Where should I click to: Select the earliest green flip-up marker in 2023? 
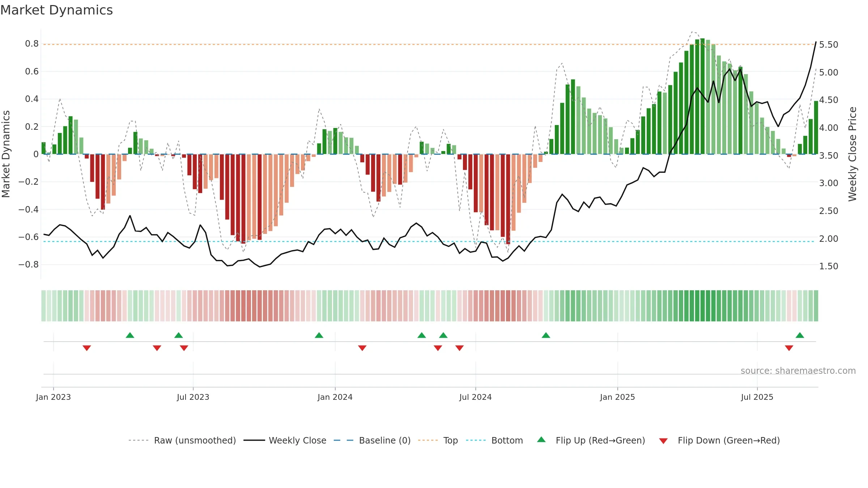pos(130,335)
